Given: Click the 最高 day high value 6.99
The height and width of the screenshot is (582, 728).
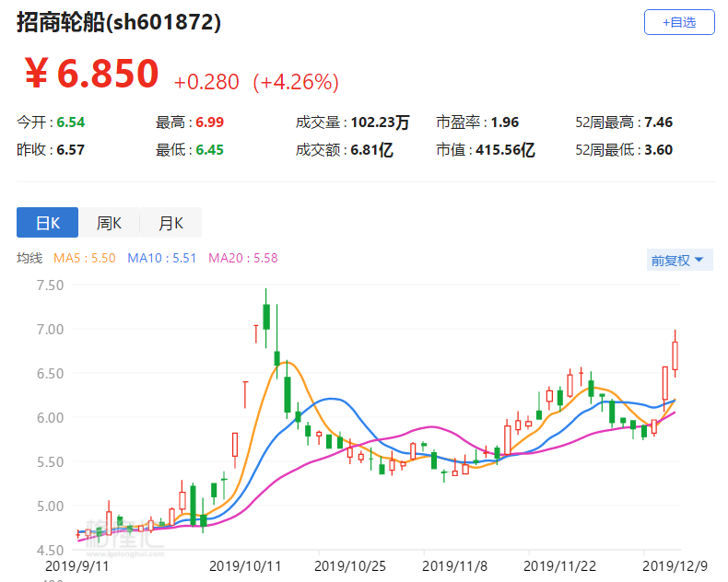Looking at the screenshot, I should click(209, 122).
